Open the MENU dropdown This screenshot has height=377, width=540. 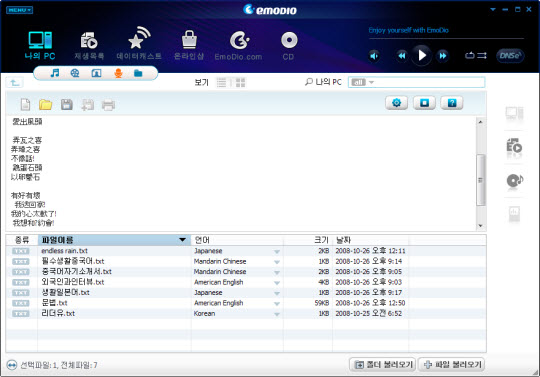click(20, 10)
